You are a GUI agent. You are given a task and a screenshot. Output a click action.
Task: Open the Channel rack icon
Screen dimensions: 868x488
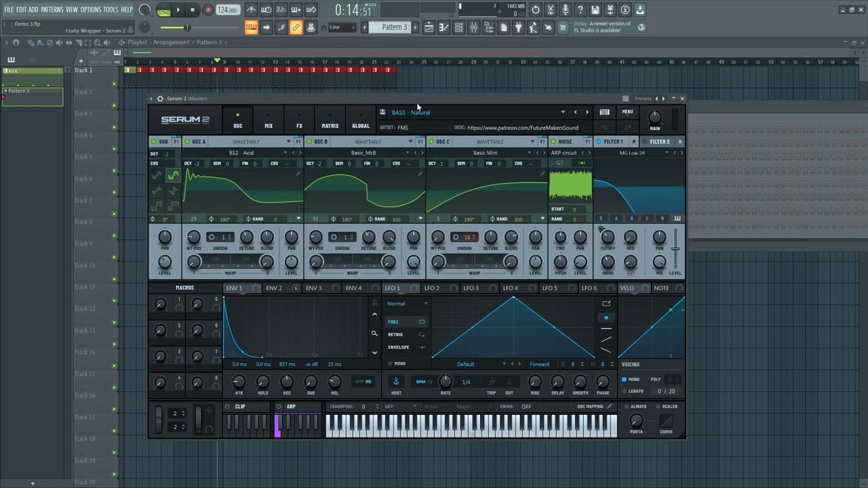pos(458,27)
